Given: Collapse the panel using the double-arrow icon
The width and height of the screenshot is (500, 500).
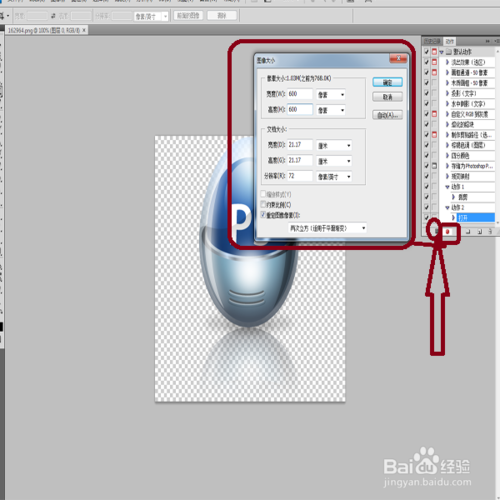Looking at the screenshot, I should tap(487, 41).
